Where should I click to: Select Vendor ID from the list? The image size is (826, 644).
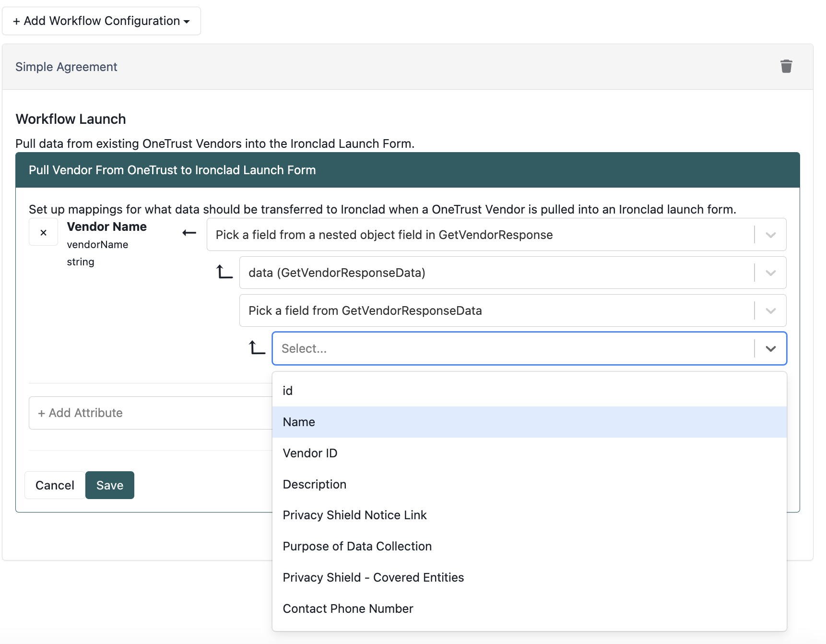[x=529, y=453]
